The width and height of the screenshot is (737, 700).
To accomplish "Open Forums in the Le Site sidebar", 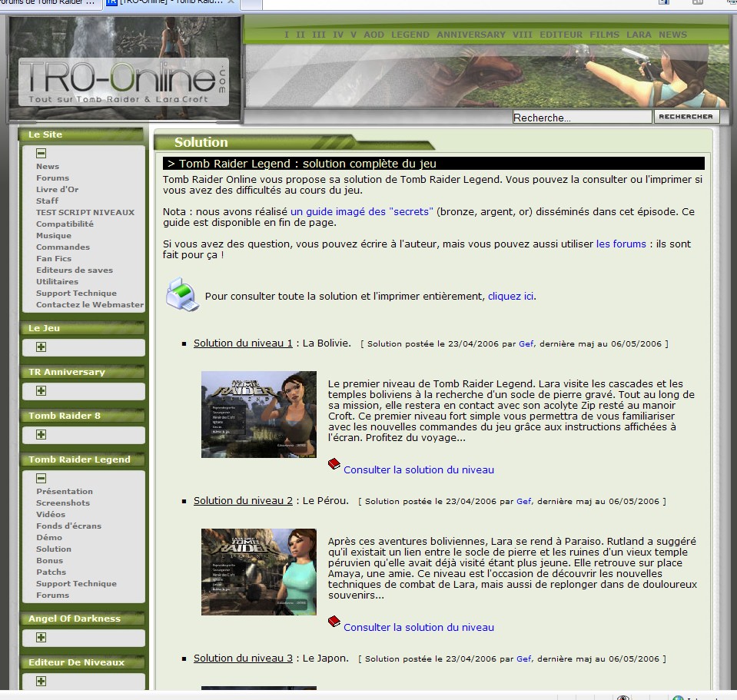I will point(52,178).
